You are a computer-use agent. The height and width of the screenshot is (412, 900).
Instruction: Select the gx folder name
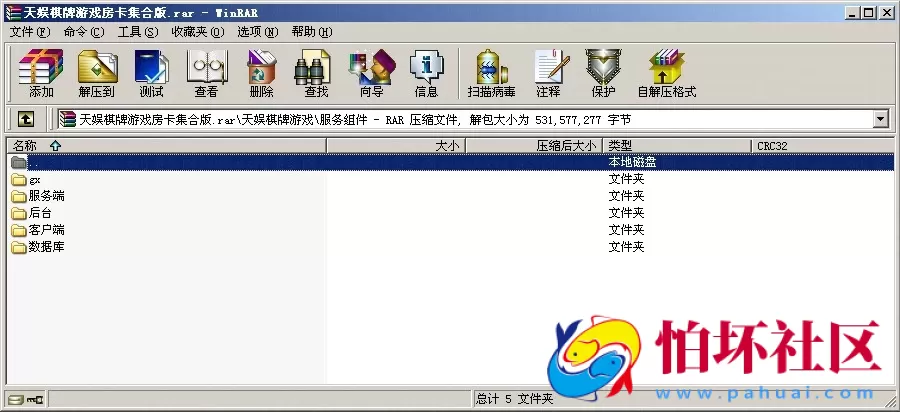click(x=34, y=180)
